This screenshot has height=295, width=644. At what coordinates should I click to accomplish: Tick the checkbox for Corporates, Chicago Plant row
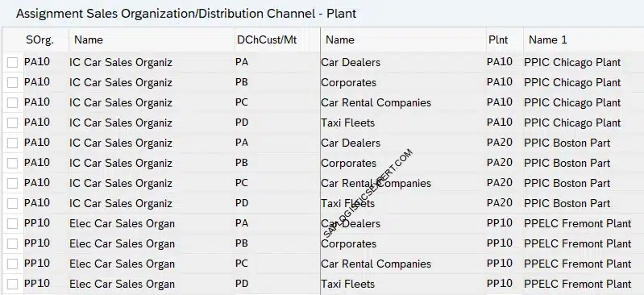(12, 82)
